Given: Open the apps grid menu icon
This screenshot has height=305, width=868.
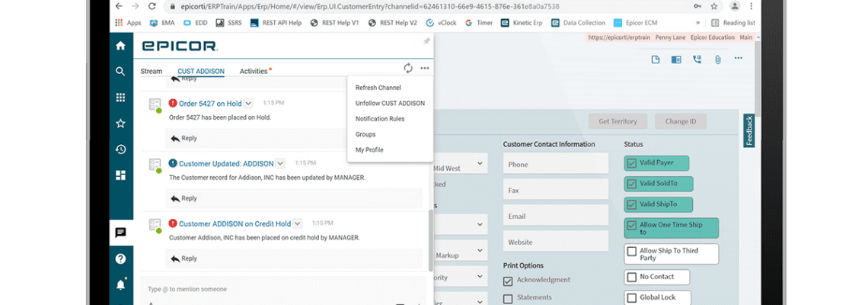Looking at the screenshot, I should tap(120, 98).
